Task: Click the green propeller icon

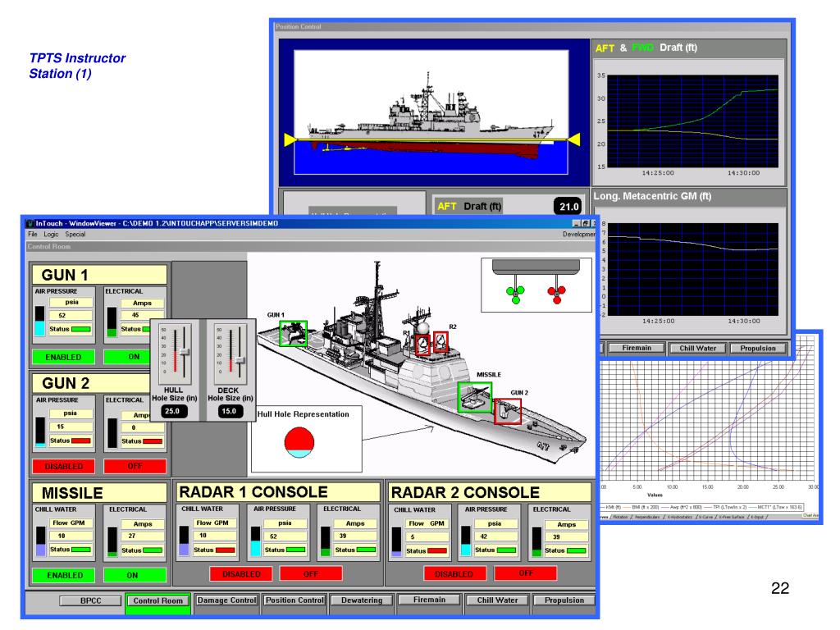Action: 515,293
